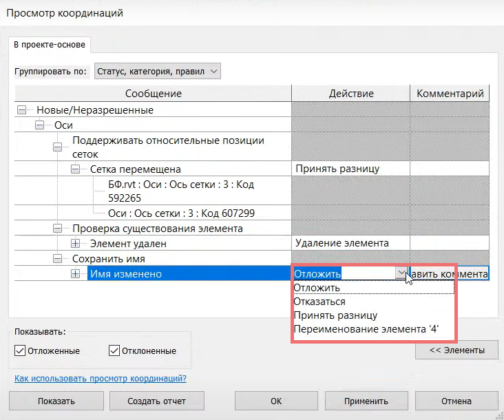Select row «БФ.rvt : Оси : Ось сетки : 3 : Код 592265»
This screenshot has width=504, height=420.
coord(181,191)
